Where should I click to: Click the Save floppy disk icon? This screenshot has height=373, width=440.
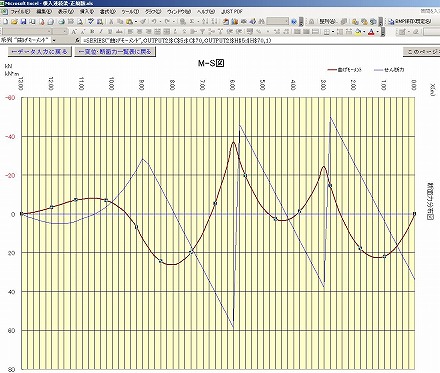[23, 22]
